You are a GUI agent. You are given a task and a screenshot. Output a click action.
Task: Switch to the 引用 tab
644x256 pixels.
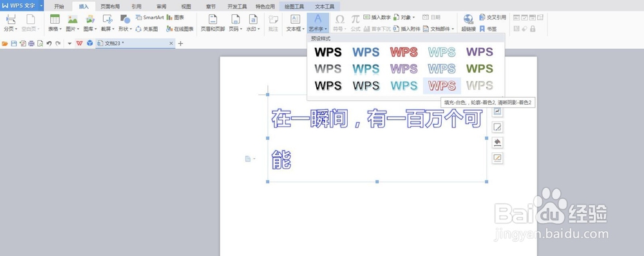click(x=137, y=6)
